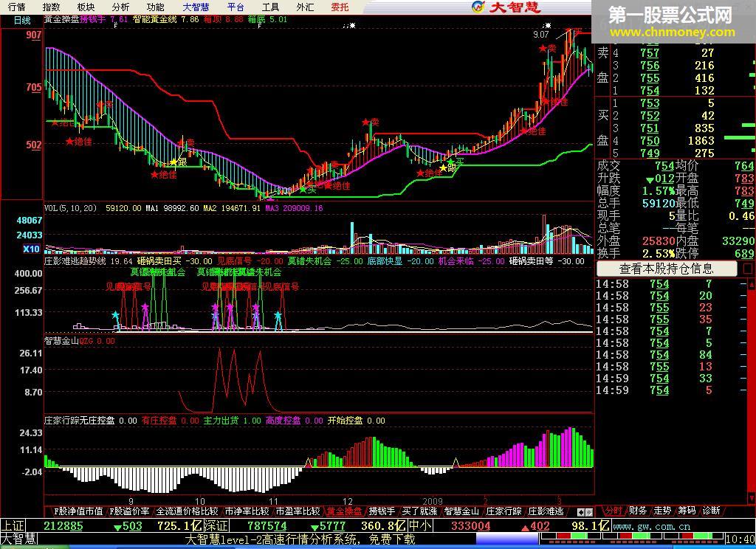Click the 14:58 trade row with volume 84
The height and width of the screenshot is (549, 756).
coord(670,355)
